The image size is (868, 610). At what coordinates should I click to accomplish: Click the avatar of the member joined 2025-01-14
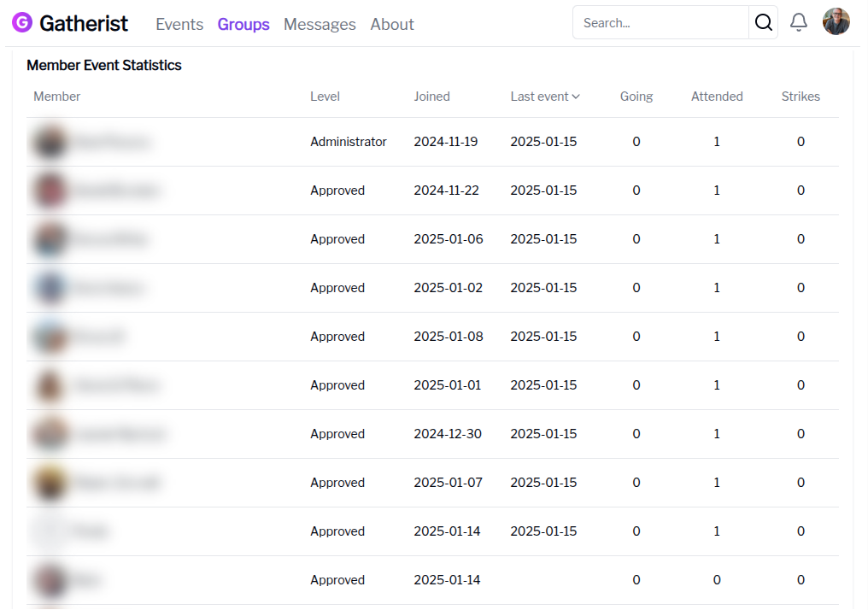click(50, 531)
